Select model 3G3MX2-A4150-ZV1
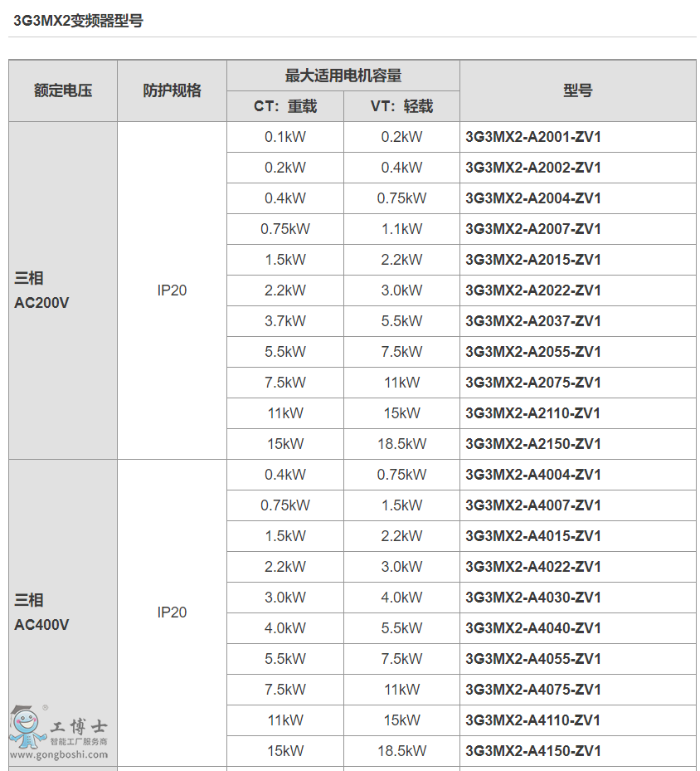The image size is (700, 771). pyautogui.click(x=533, y=751)
